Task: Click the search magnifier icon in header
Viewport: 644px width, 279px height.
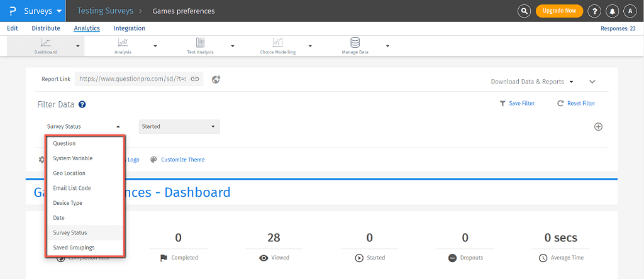Action: click(x=524, y=11)
